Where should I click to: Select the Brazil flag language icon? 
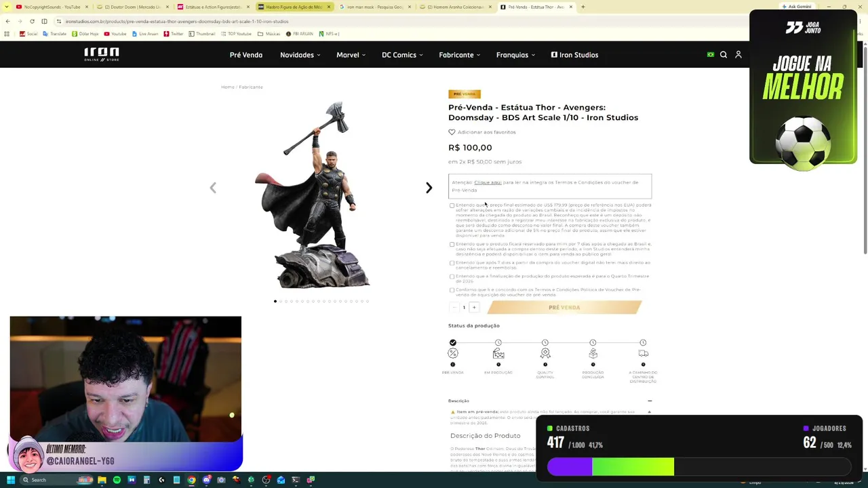tap(711, 55)
